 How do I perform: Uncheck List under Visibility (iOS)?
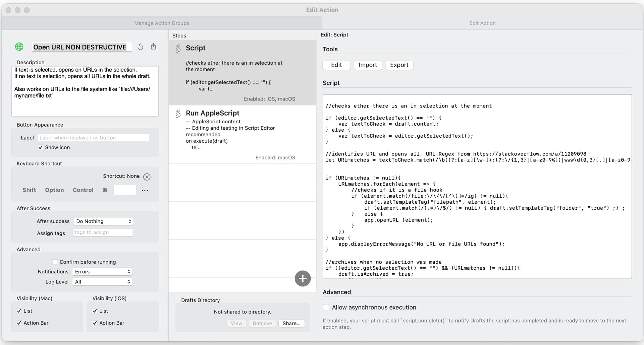click(x=95, y=311)
